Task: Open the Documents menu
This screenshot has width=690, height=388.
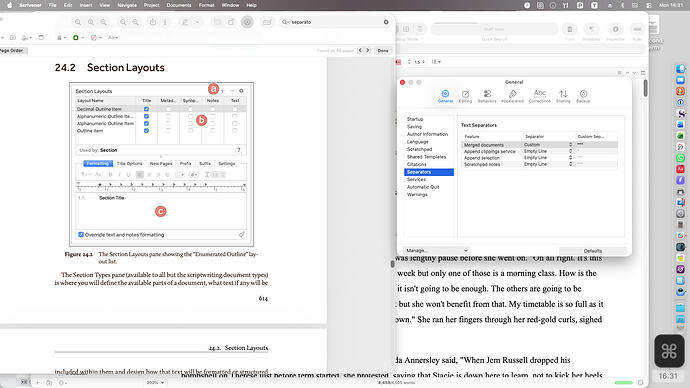Action: [x=179, y=5]
